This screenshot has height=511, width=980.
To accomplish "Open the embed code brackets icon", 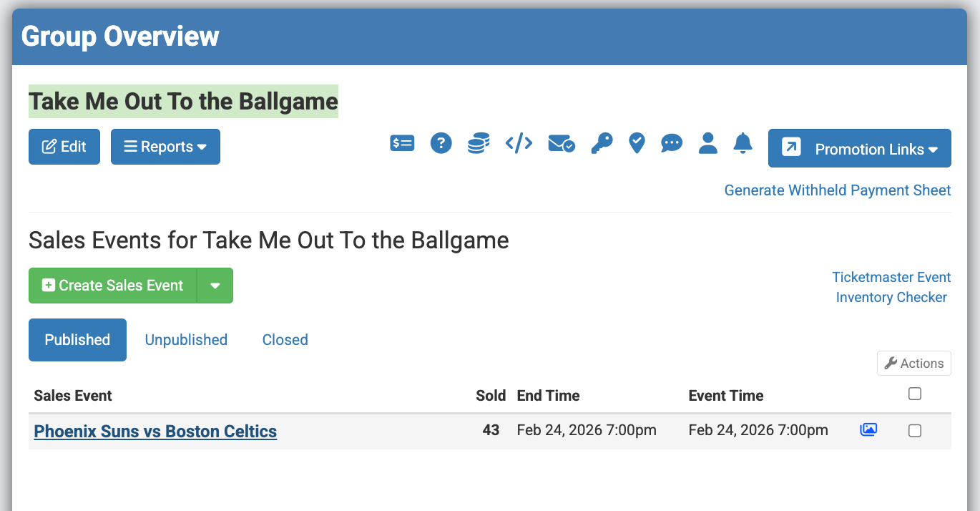I will pos(519,144).
